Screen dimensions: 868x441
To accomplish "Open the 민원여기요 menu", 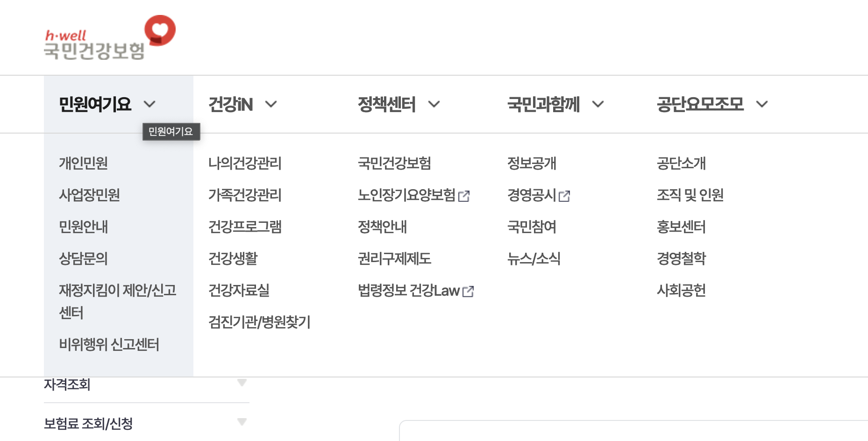I will (x=95, y=105).
